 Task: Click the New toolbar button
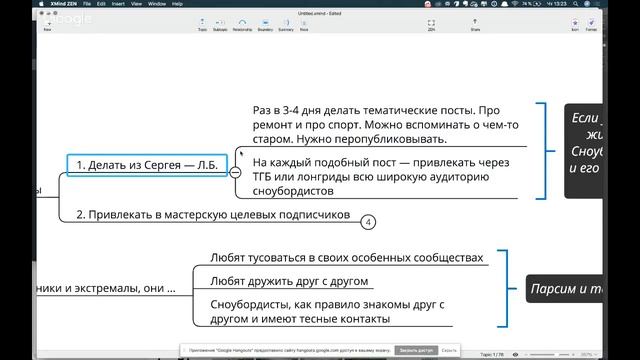coord(47,26)
